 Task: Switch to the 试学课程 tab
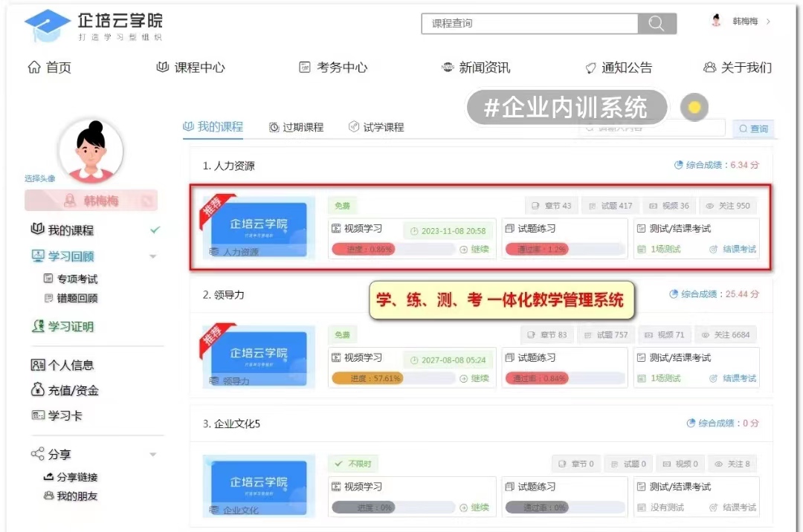click(376, 127)
